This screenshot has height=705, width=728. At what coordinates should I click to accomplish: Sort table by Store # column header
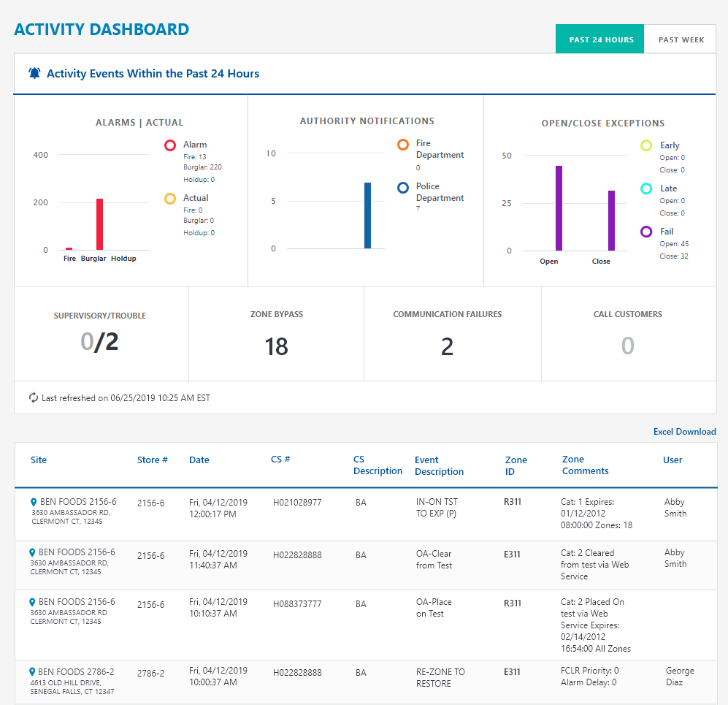tap(152, 460)
